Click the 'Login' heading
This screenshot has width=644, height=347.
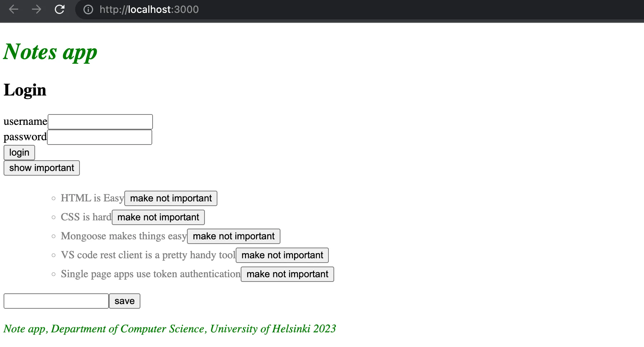point(25,90)
